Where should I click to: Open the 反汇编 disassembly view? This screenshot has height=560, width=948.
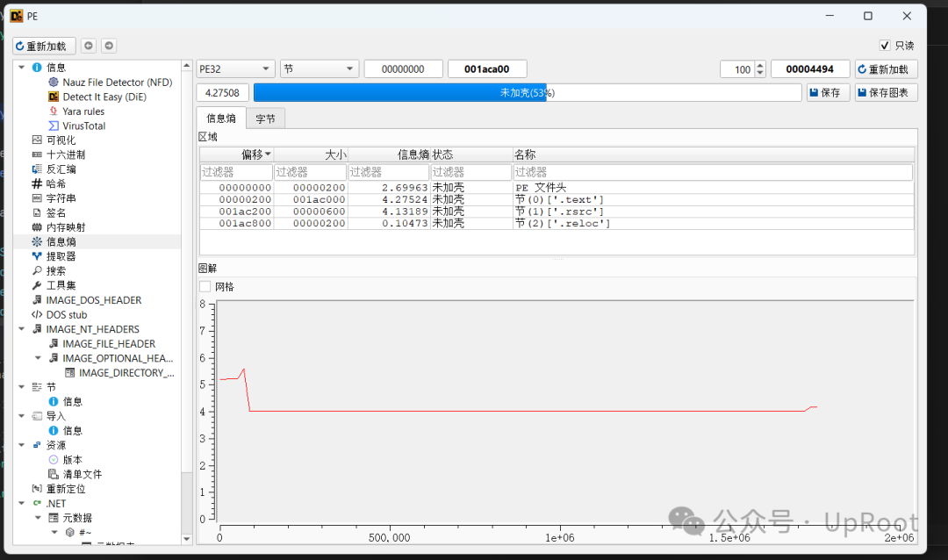tap(61, 169)
